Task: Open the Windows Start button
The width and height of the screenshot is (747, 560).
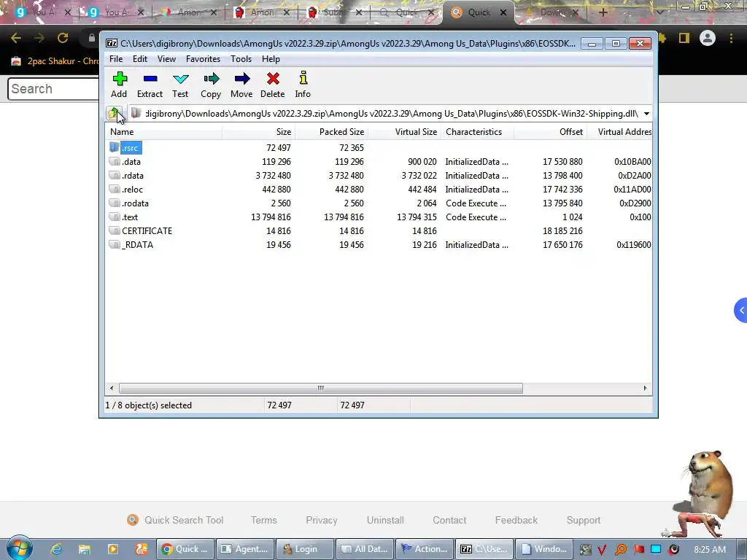Action: pos(20,548)
